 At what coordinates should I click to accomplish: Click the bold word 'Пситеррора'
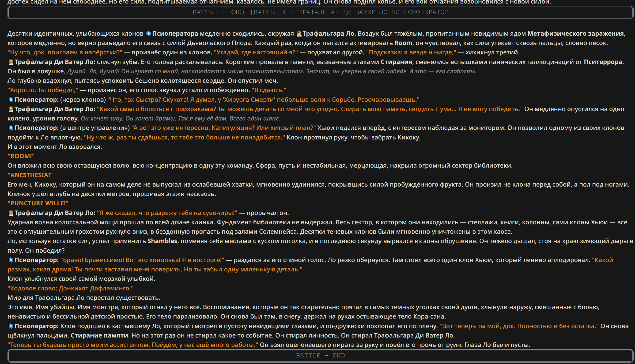[603, 62]
